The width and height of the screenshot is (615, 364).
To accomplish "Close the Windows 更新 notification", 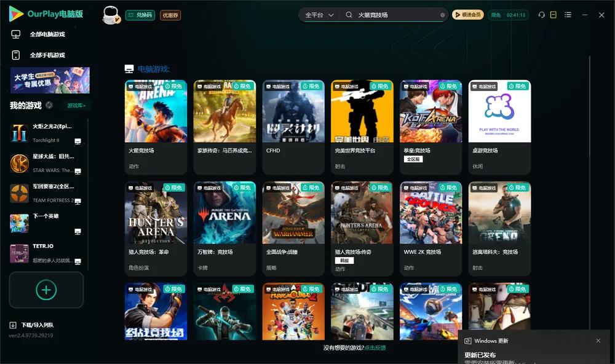I will (598, 341).
